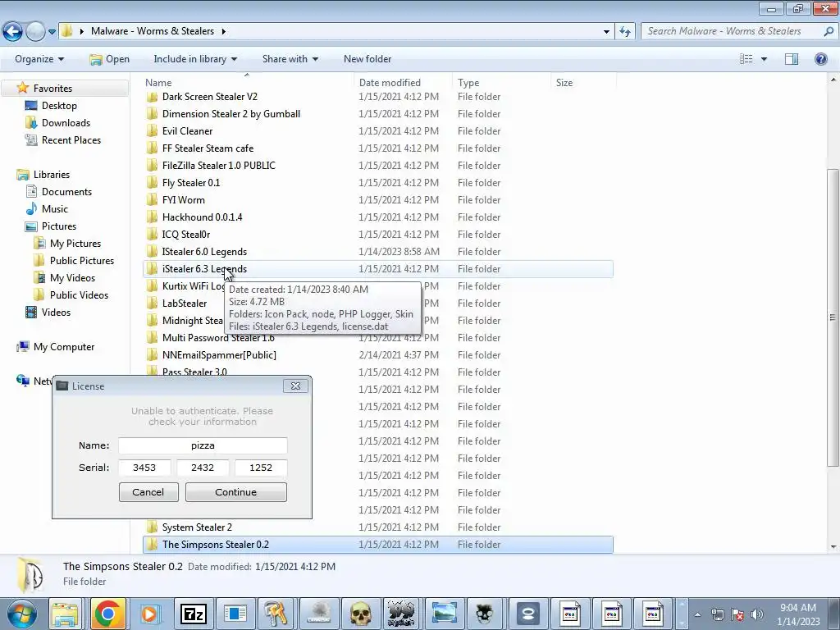Click the Back navigation arrow

(13, 31)
